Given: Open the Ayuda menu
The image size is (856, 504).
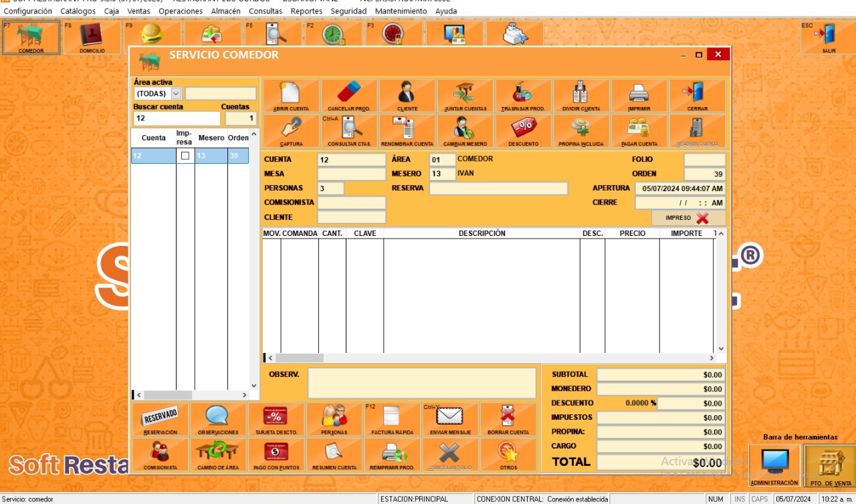Looking at the screenshot, I should 446,11.
